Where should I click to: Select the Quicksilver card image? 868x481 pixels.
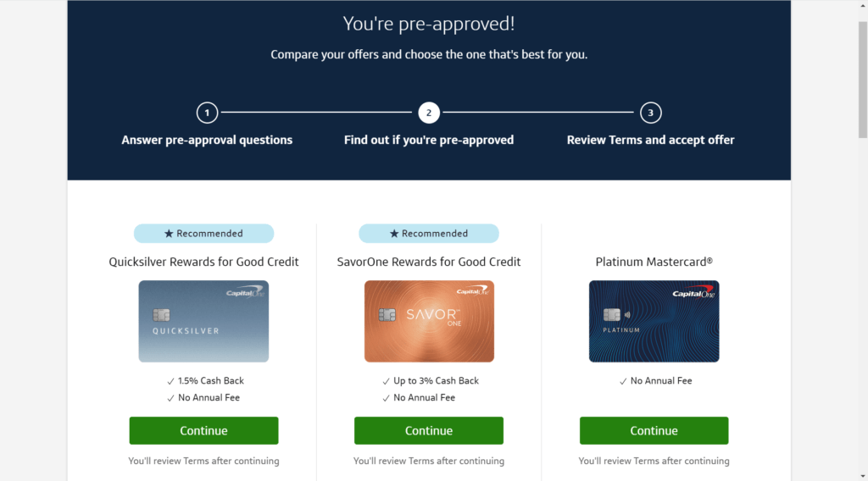[x=203, y=321]
